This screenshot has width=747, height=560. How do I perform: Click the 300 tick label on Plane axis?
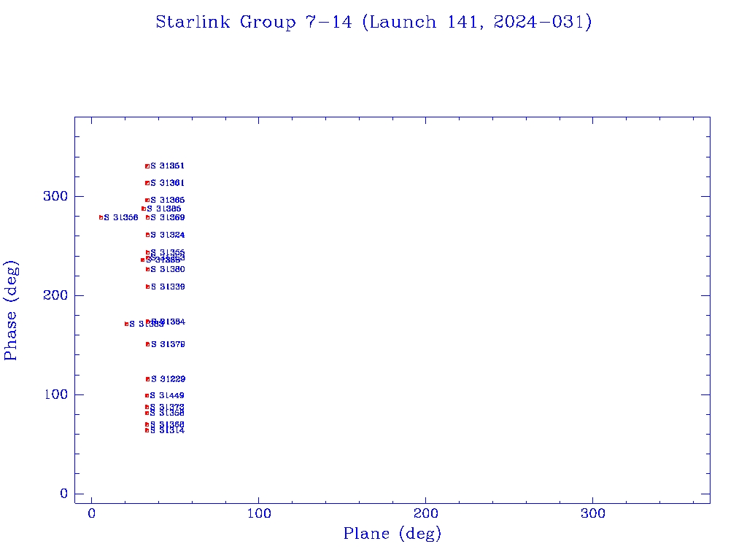[x=592, y=514]
